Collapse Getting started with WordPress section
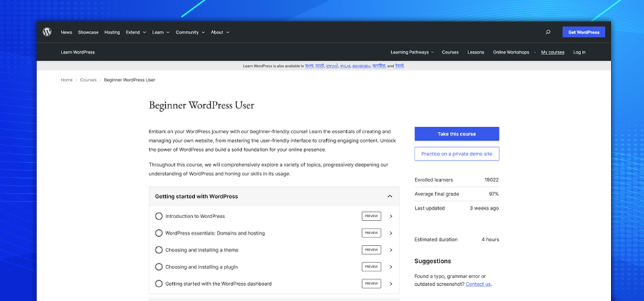Image resolution: width=644 pixels, height=301 pixels. tap(274, 197)
